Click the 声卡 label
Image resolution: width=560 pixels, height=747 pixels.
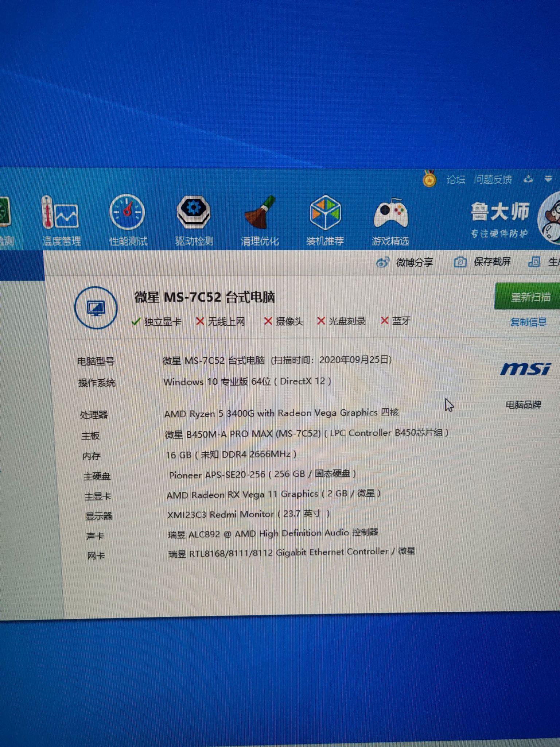[95, 536]
